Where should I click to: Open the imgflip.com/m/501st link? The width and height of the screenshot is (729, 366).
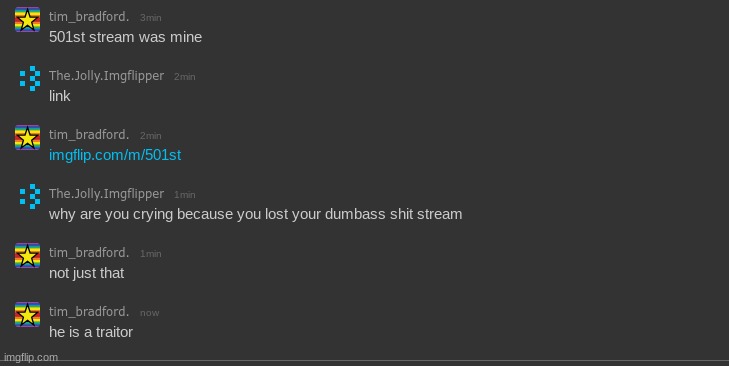(115, 155)
